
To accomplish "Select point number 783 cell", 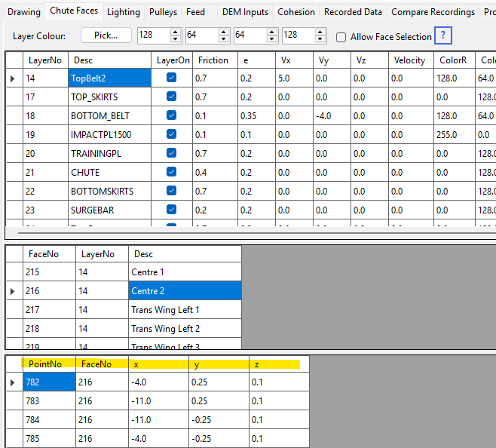I will [49, 401].
